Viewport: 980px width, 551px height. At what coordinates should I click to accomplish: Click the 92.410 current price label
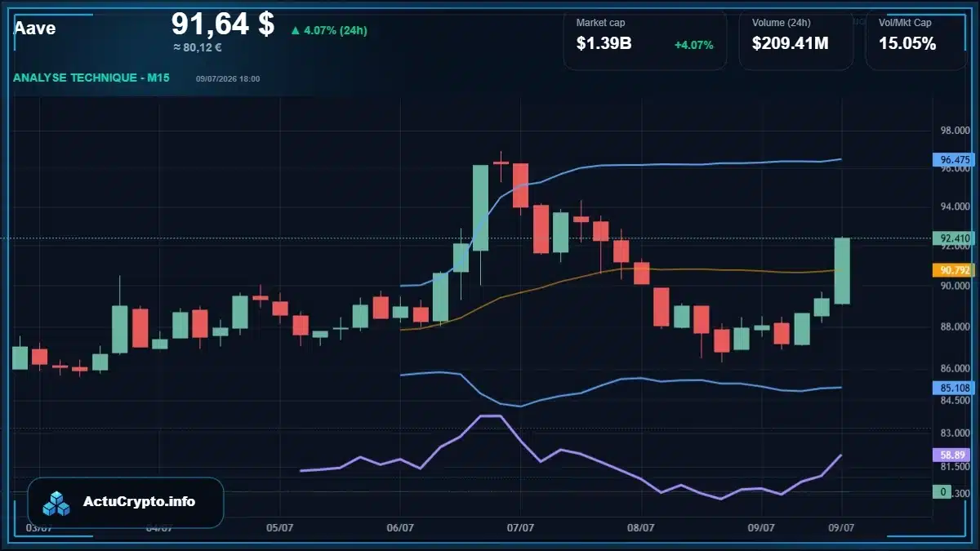point(955,239)
